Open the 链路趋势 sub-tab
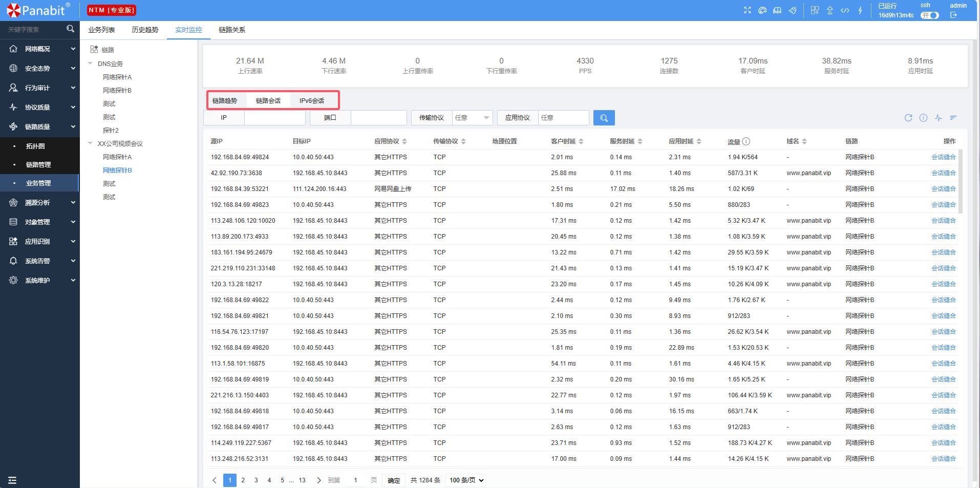Screen dimensions: 980x488 pos(225,100)
